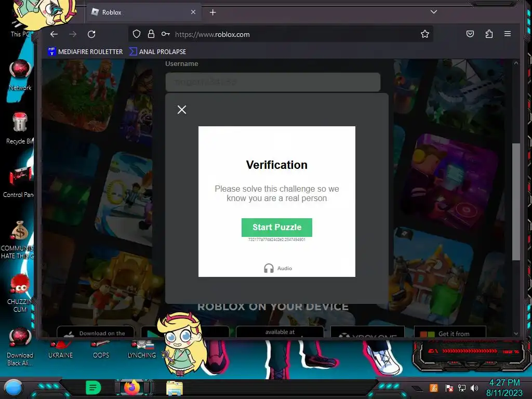Image resolution: width=532 pixels, height=399 pixels.
Task: Open the Firefox extensions puzzle icon
Action: 489,34
